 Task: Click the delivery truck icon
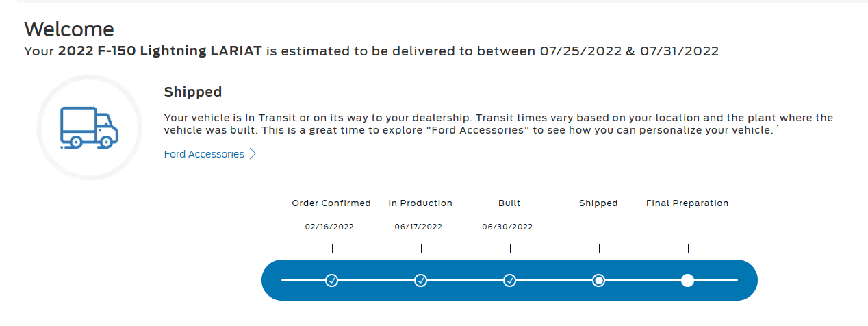point(89,127)
